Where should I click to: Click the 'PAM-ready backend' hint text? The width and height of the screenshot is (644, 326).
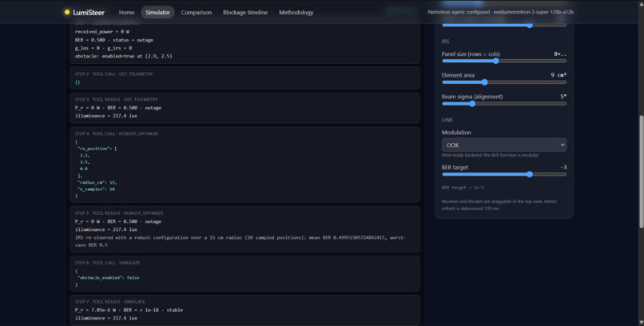tap(490, 155)
